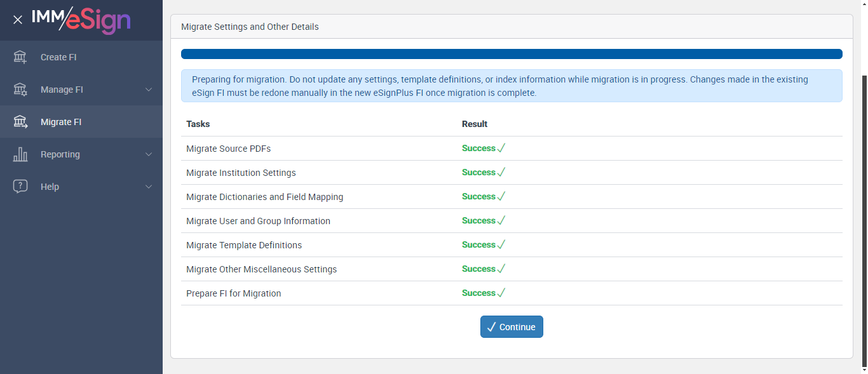Click the Success result for Migrate Template Definitions
This screenshot has width=868, height=374.
(478, 245)
